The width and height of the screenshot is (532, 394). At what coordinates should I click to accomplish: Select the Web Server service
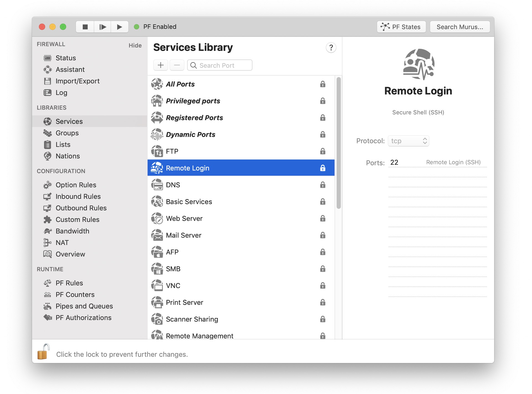(x=241, y=218)
